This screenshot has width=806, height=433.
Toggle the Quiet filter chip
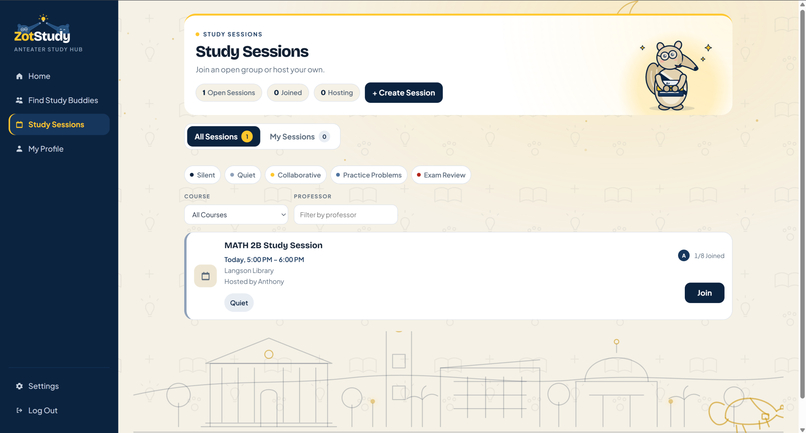coord(243,175)
